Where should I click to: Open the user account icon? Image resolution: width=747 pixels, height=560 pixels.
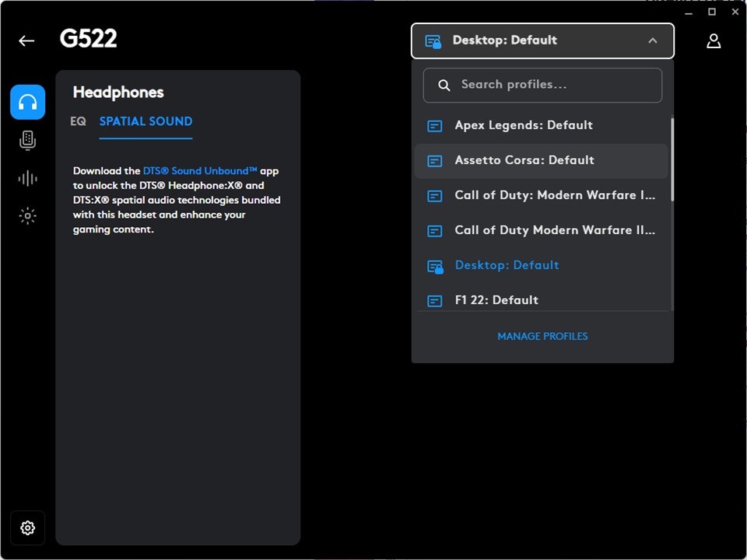pyautogui.click(x=713, y=41)
